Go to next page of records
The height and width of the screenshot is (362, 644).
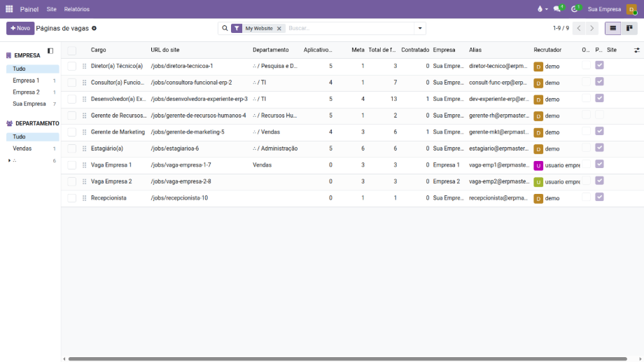coord(592,29)
